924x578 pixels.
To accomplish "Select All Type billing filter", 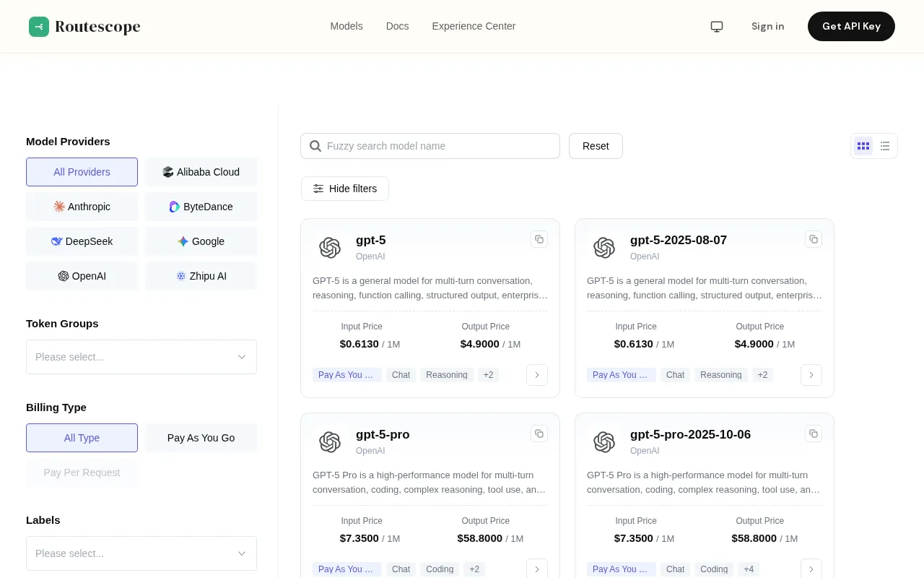I will click(82, 438).
